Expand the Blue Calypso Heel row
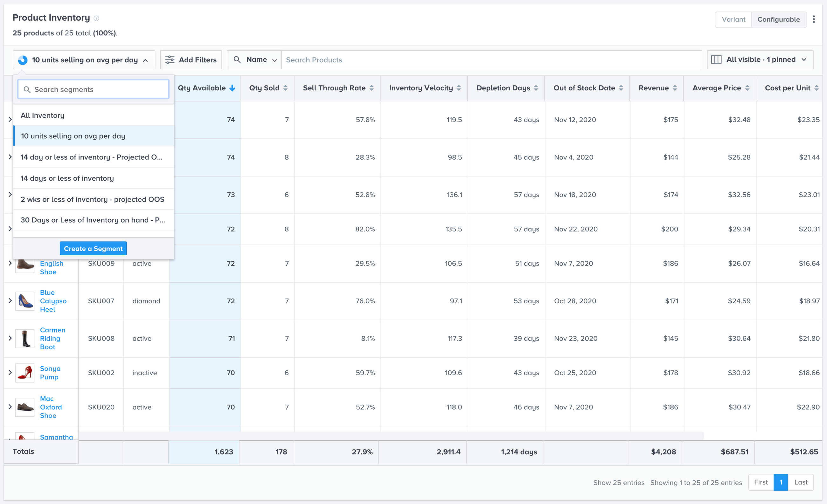This screenshot has width=827, height=504. (10, 301)
